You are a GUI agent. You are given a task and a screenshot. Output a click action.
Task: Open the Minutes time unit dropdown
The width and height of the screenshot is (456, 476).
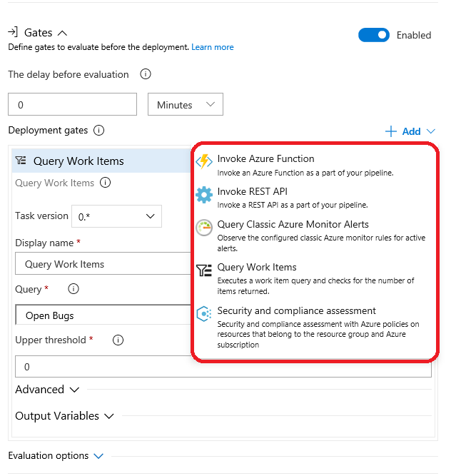tap(186, 104)
